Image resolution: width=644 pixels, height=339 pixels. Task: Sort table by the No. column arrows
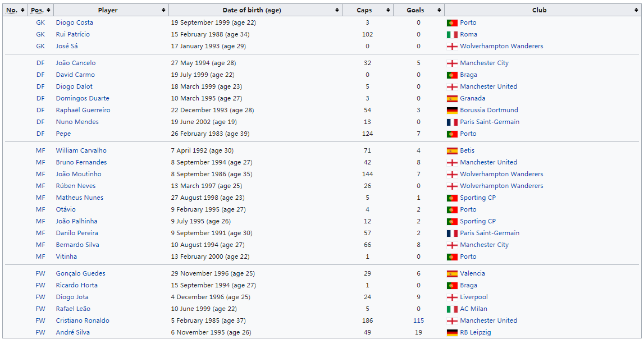point(22,10)
